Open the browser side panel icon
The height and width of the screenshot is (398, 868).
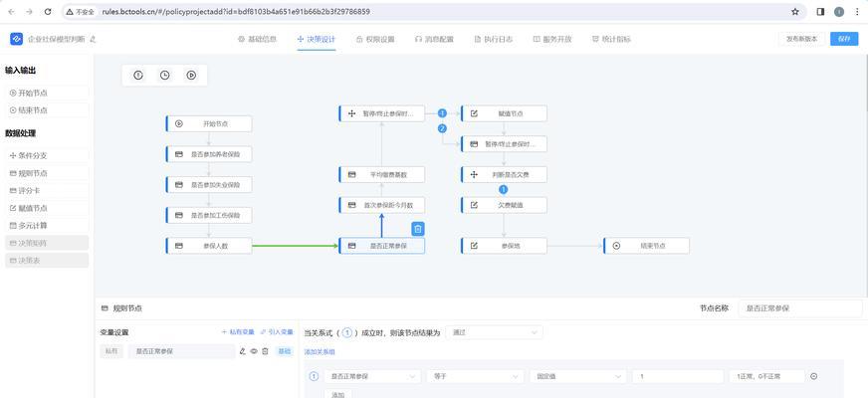(x=820, y=12)
